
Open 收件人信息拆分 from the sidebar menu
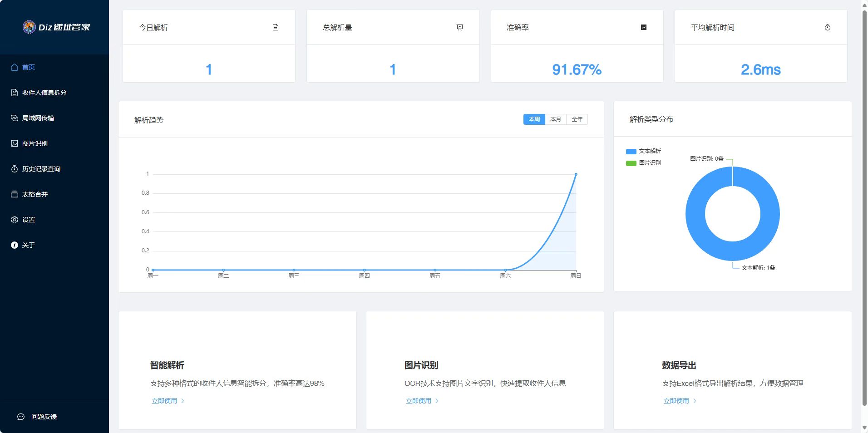(44, 93)
